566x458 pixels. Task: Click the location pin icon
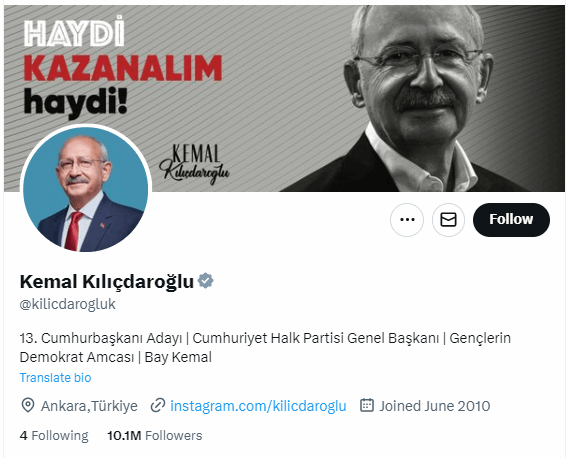pyautogui.click(x=28, y=405)
